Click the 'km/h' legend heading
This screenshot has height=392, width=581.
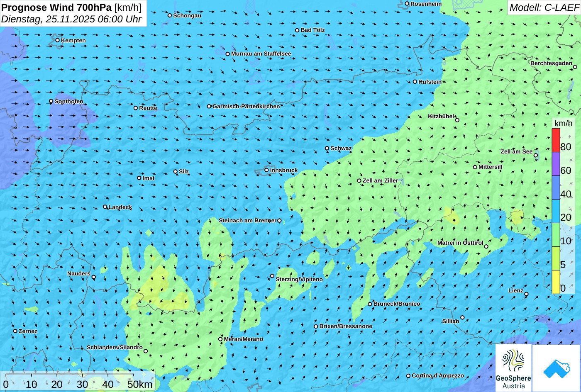pos(563,123)
